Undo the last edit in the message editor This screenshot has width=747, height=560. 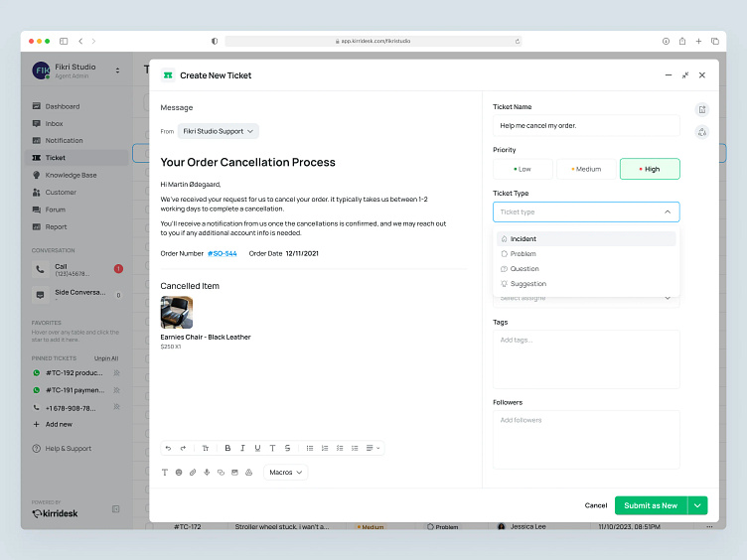coord(168,448)
